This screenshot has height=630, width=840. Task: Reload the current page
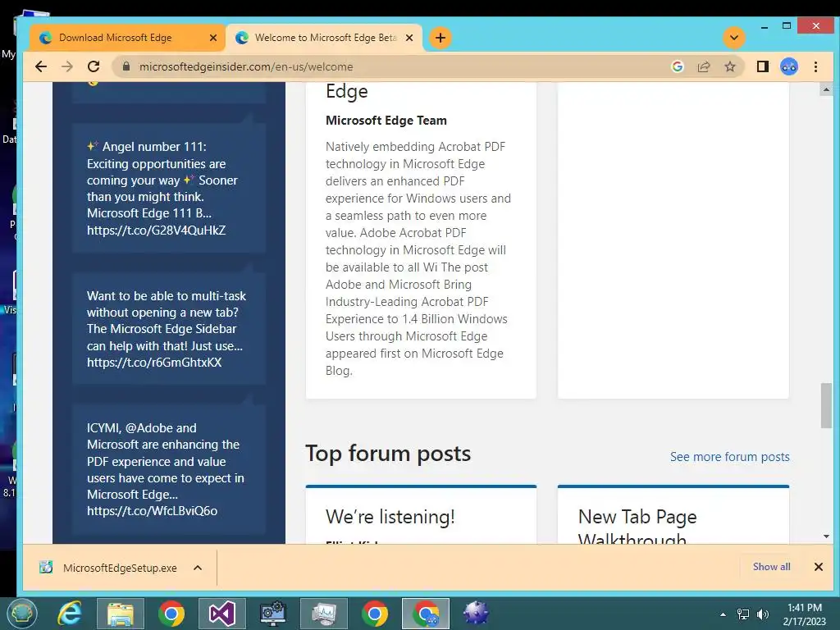(x=94, y=66)
